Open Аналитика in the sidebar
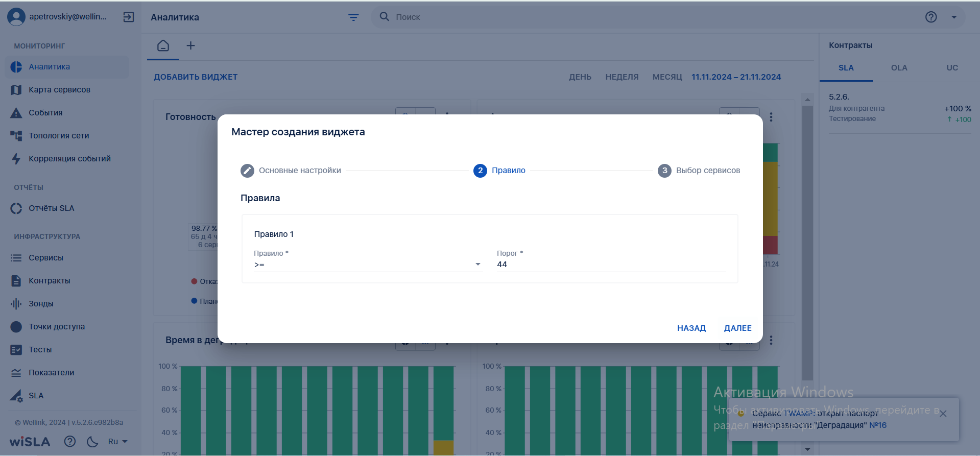This screenshot has height=456, width=980. click(x=67, y=67)
